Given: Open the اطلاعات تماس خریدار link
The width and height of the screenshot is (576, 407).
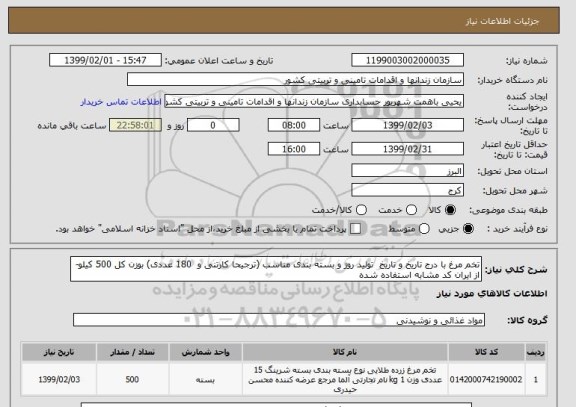Looking at the screenshot, I should click(x=121, y=102).
